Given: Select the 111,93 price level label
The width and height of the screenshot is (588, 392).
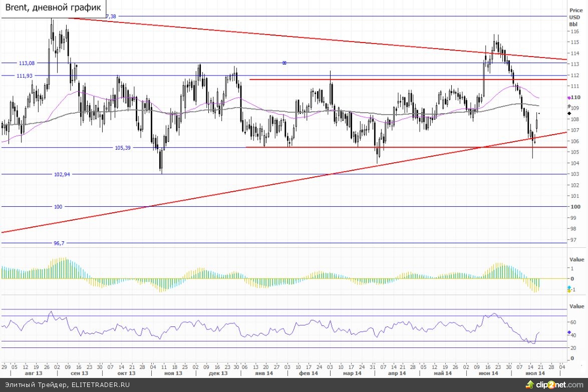Looking at the screenshot, I should 25,76.
